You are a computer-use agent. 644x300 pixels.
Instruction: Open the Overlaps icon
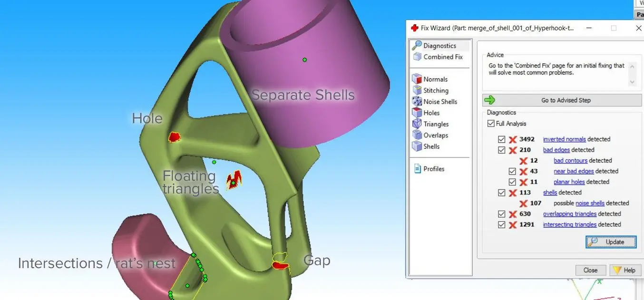pyautogui.click(x=417, y=135)
